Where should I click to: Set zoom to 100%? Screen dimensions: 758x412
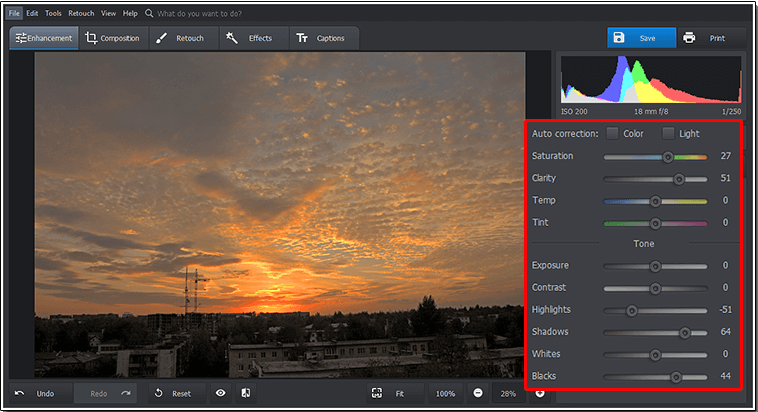445,394
